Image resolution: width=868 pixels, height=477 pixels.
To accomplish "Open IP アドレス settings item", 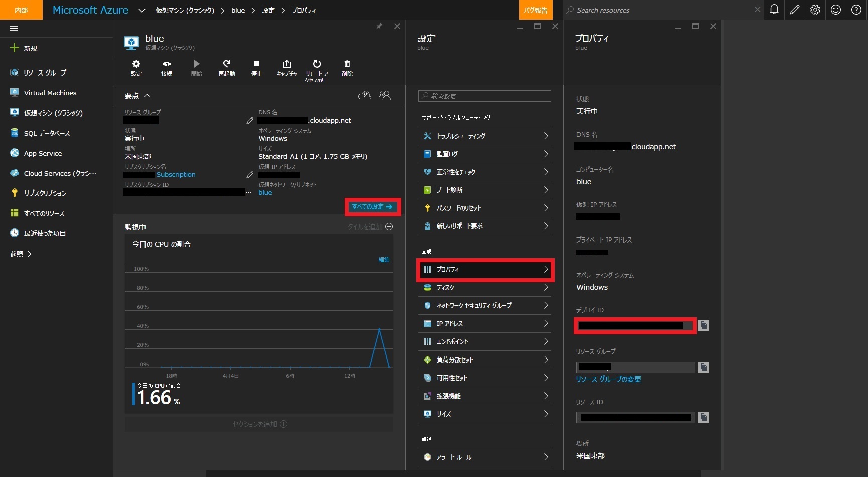I will point(485,323).
